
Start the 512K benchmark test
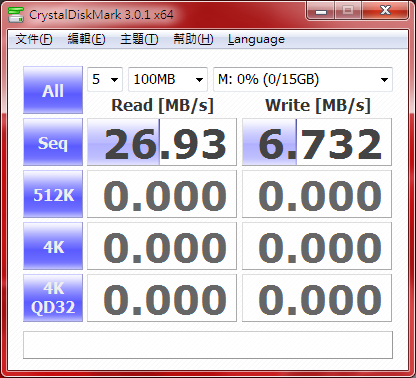coord(53,194)
